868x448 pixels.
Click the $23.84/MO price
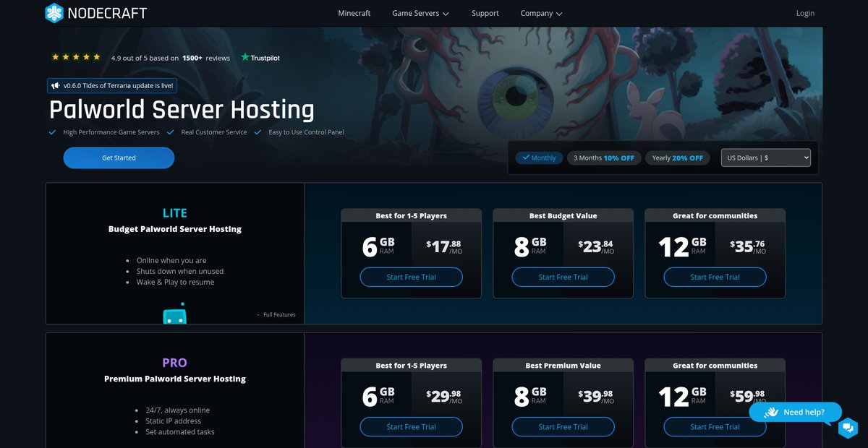596,246
